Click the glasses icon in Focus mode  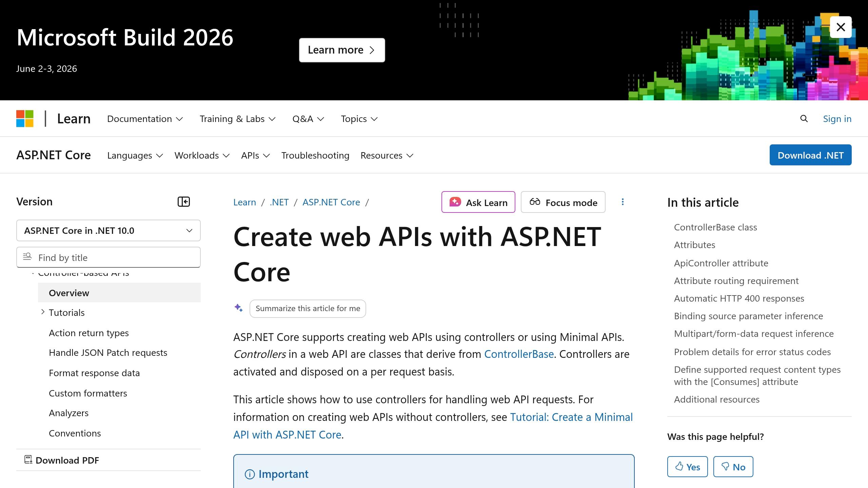click(535, 202)
